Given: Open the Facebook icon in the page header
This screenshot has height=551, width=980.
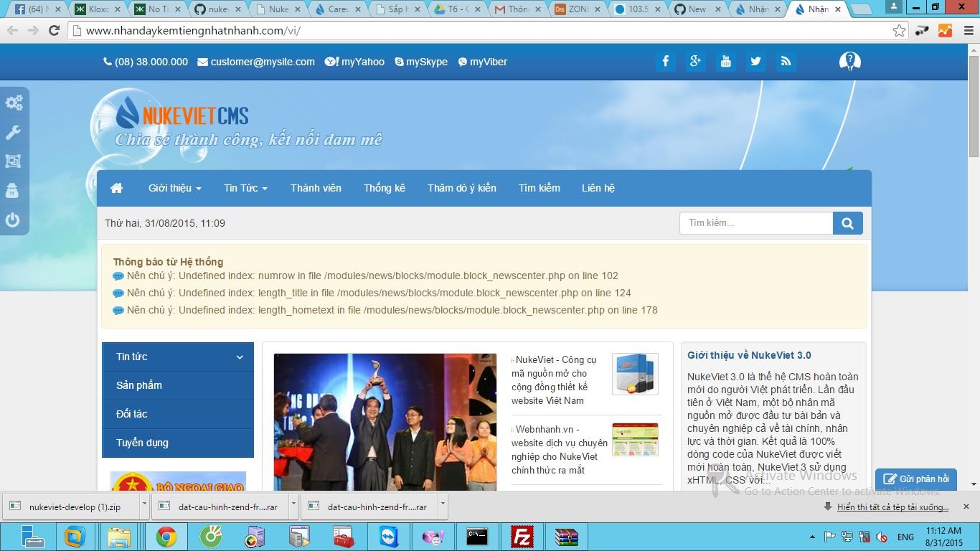Looking at the screenshot, I should 665,61.
